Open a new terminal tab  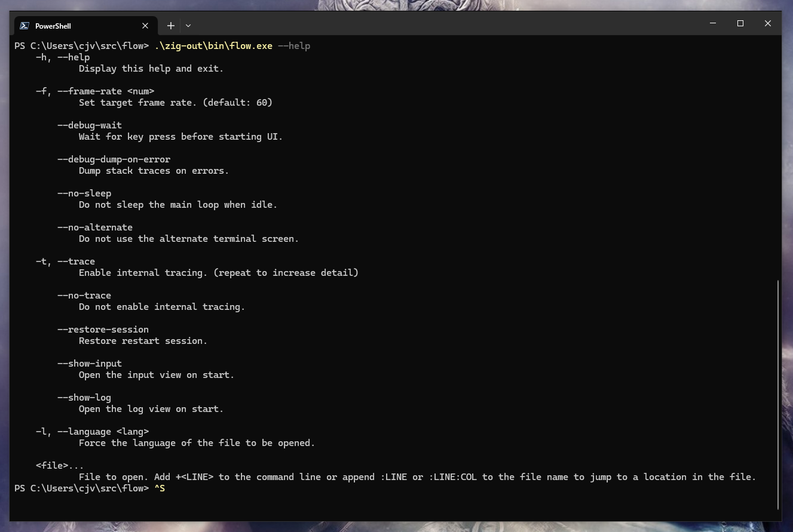[171, 26]
